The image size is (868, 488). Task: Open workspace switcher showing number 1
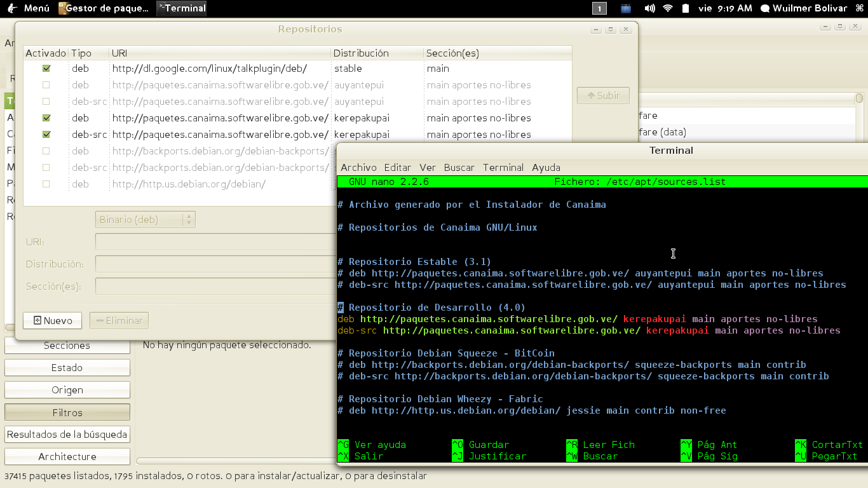[x=599, y=8]
